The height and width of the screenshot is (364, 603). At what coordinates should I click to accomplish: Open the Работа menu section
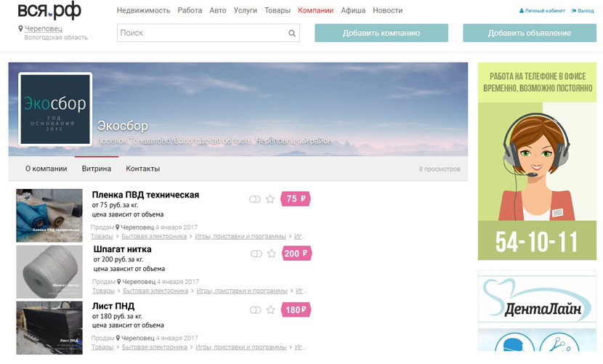pyautogui.click(x=190, y=10)
